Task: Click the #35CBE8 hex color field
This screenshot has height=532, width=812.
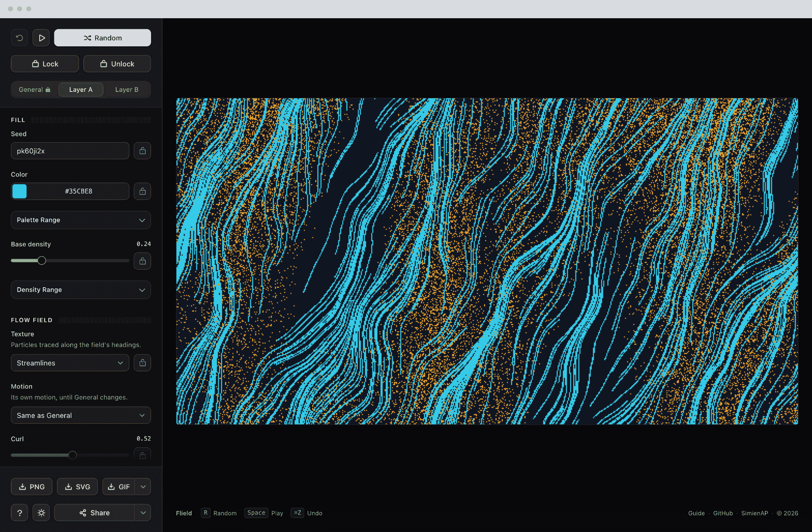Action: click(79, 191)
